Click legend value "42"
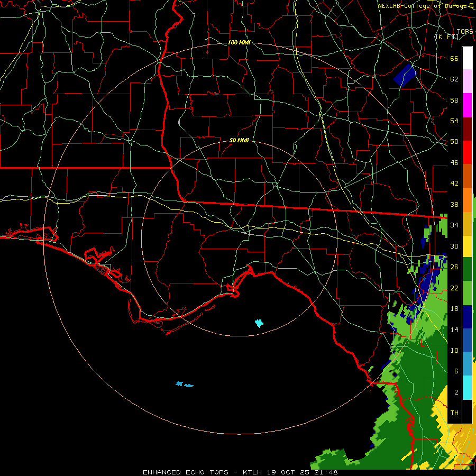Screen dimensions: 476x476 pyautogui.click(x=454, y=184)
